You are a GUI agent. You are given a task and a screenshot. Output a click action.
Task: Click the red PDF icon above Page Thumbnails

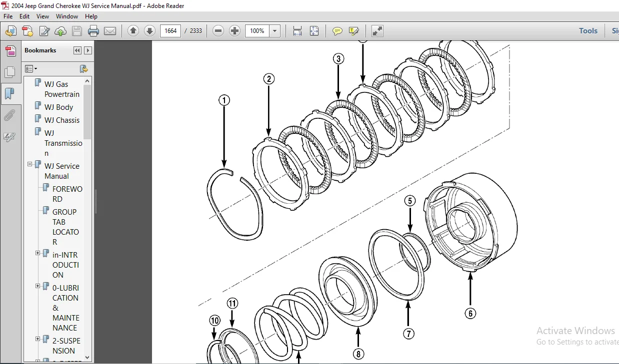10,51
